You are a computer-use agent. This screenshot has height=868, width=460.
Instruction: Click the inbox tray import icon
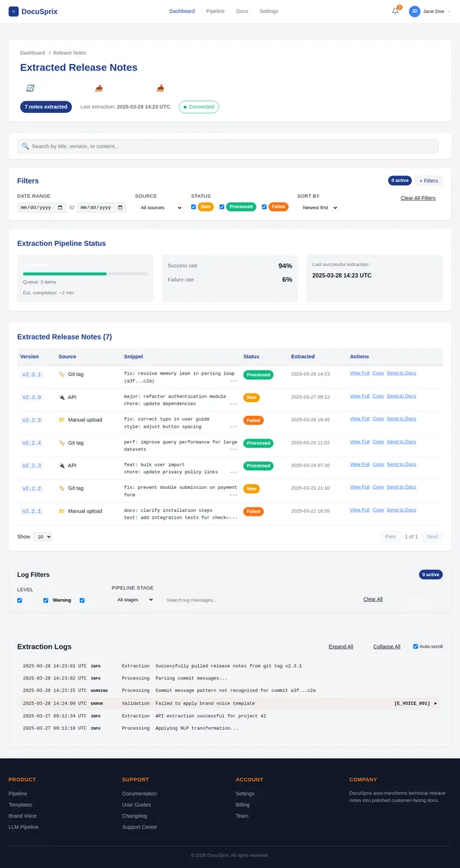click(x=160, y=88)
